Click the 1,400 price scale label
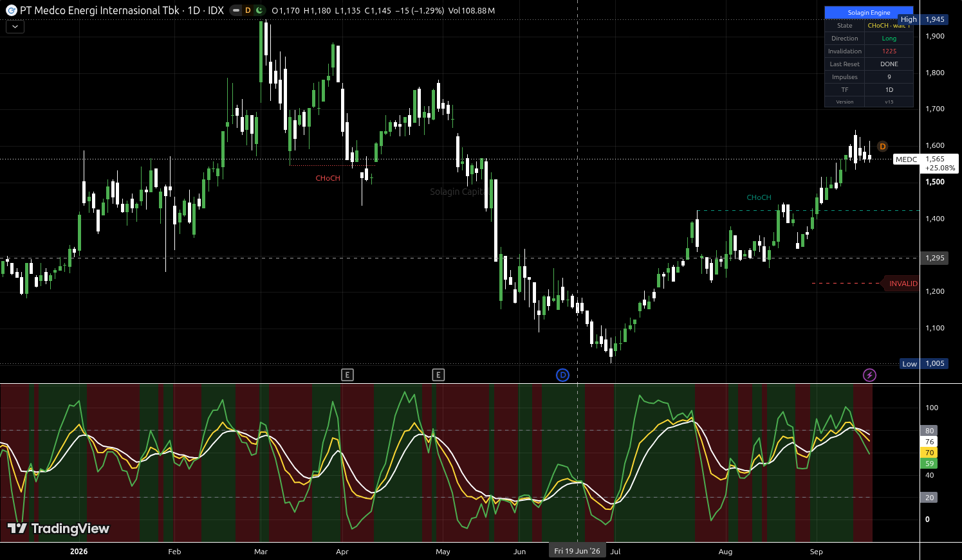 point(935,219)
